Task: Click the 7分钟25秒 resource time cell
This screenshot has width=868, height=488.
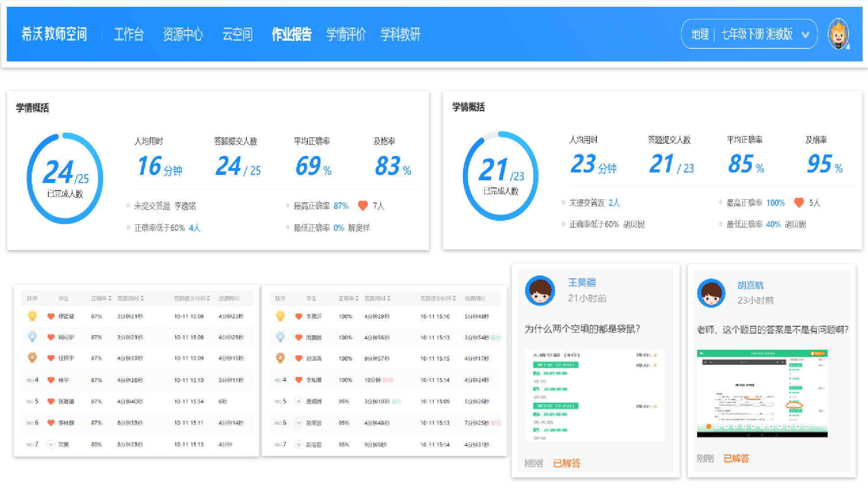Action: tap(477, 423)
